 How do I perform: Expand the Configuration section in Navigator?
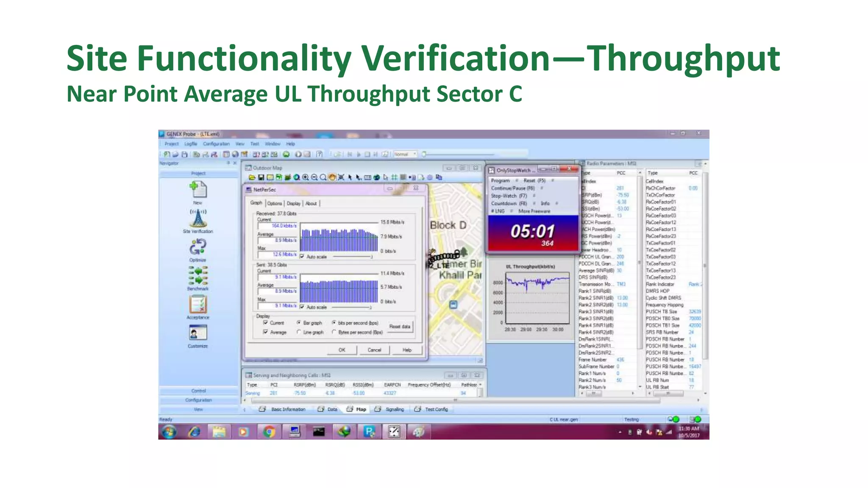point(198,400)
